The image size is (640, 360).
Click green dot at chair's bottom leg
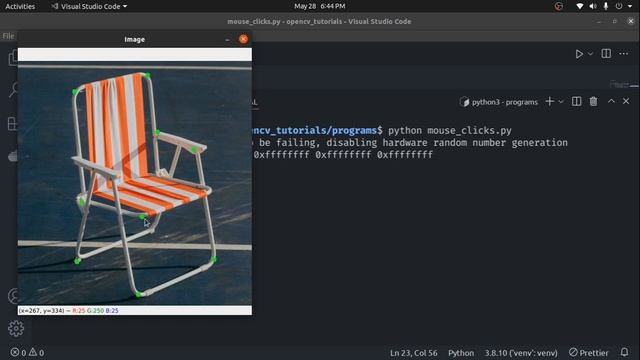[138, 294]
